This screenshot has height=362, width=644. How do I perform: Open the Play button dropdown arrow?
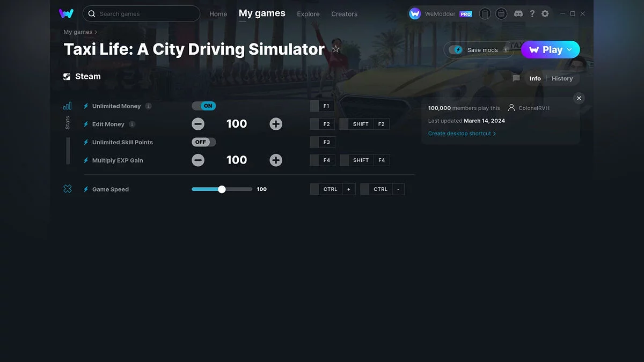570,49
